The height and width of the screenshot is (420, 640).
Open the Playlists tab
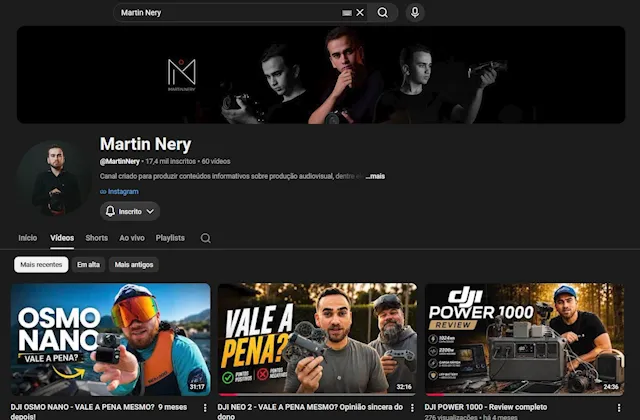point(170,238)
